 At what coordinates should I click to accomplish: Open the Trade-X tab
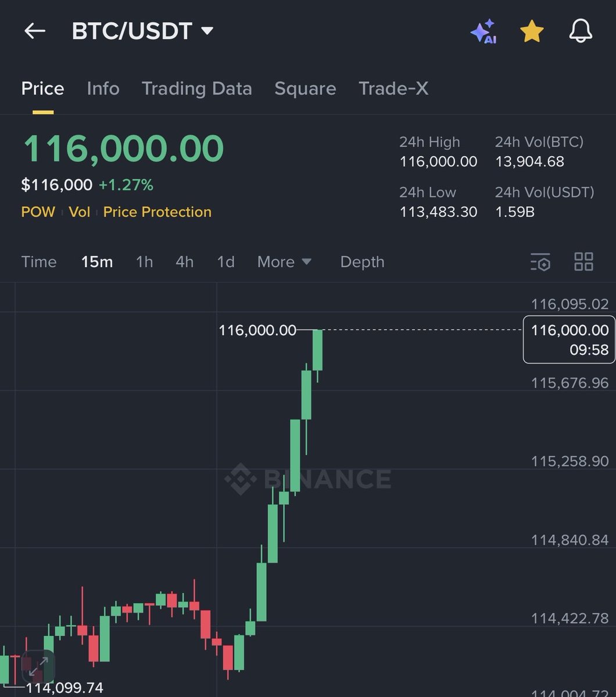(x=393, y=88)
